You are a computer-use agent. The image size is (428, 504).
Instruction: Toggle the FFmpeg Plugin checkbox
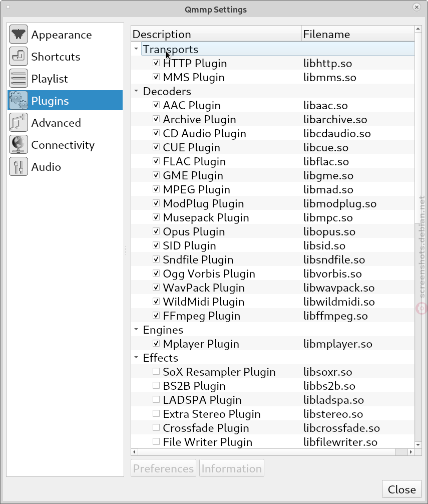tap(156, 316)
